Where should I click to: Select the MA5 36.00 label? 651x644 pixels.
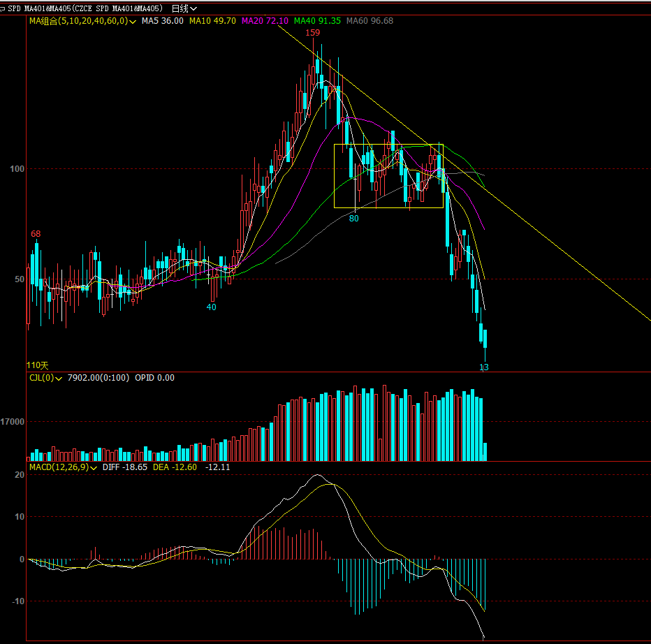[x=162, y=21]
